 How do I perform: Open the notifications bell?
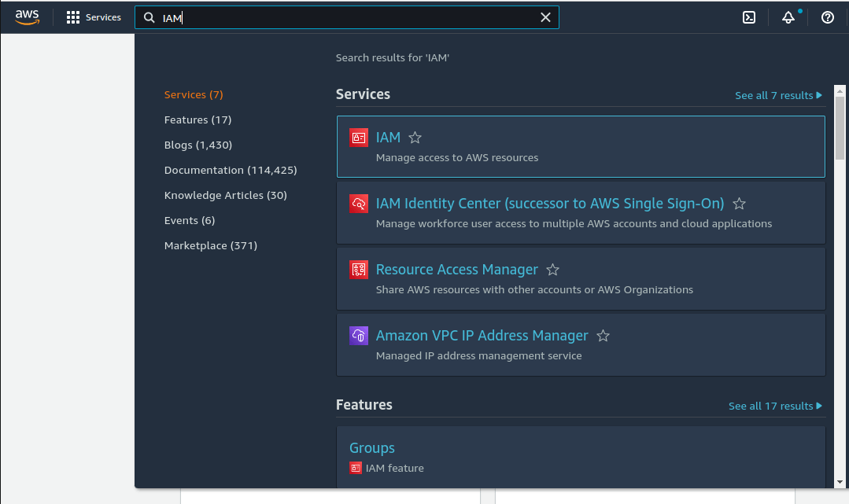(789, 17)
